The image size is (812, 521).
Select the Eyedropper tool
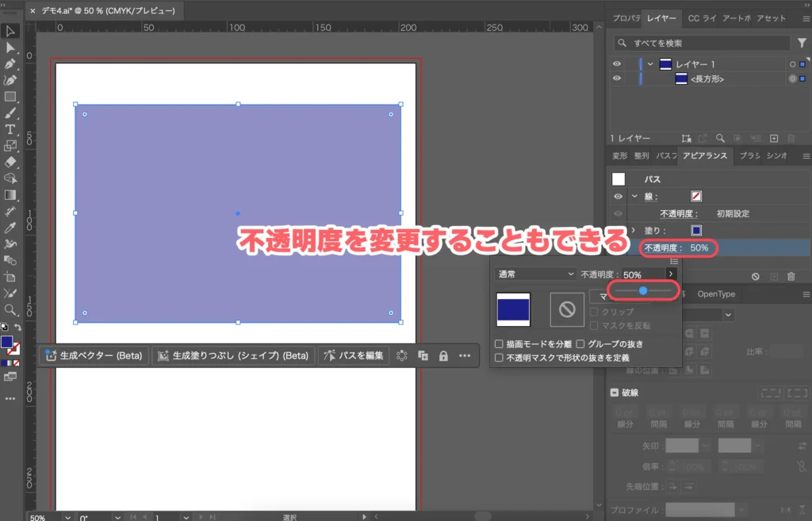coord(10,228)
